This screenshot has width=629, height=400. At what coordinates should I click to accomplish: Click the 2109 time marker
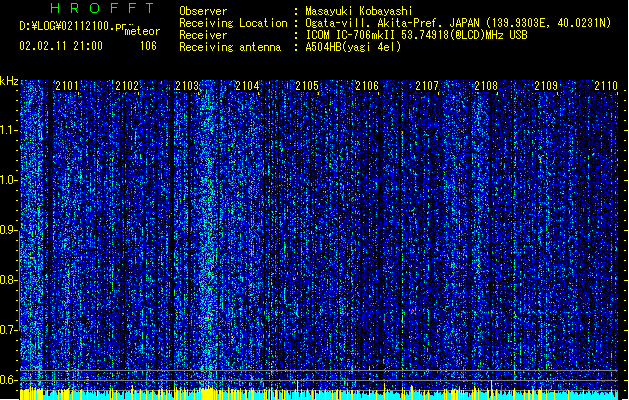pos(546,86)
